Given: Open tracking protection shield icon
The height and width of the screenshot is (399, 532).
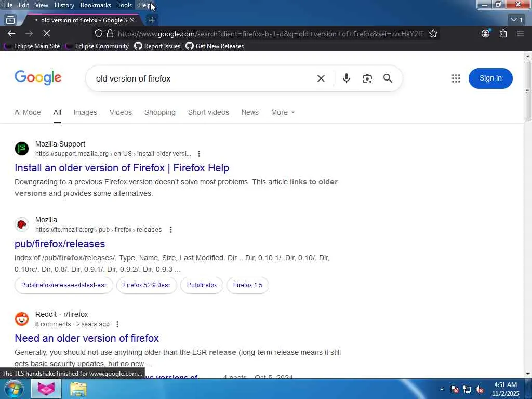Looking at the screenshot, I should [98, 33].
